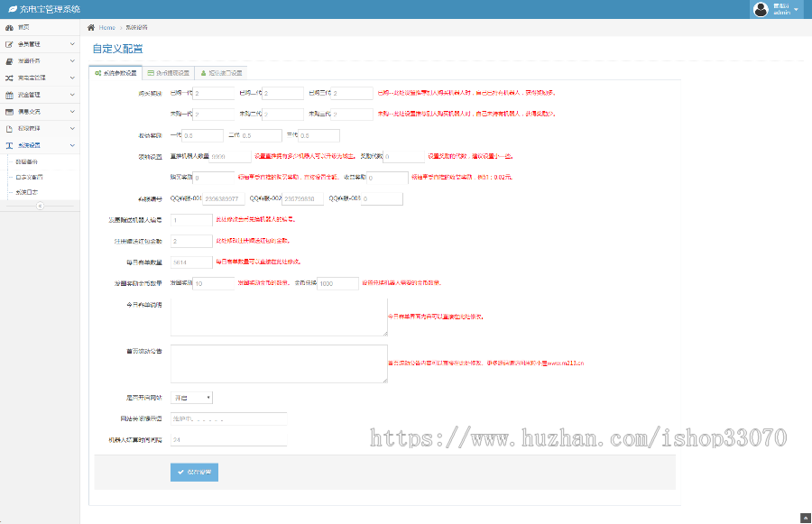Image resolution: width=812 pixels, height=524 pixels.
Task: Open the site on/off 开启 dropdown
Action: click(x=191, y=398)
